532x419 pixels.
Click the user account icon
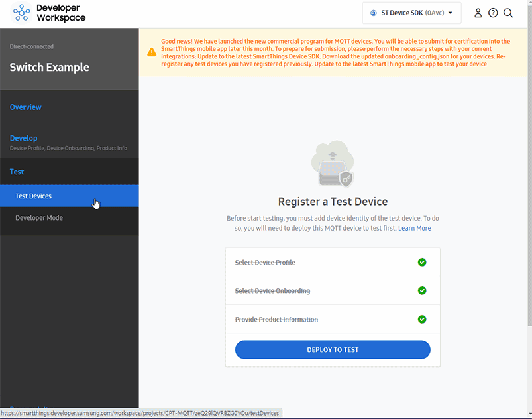(478, 13)
